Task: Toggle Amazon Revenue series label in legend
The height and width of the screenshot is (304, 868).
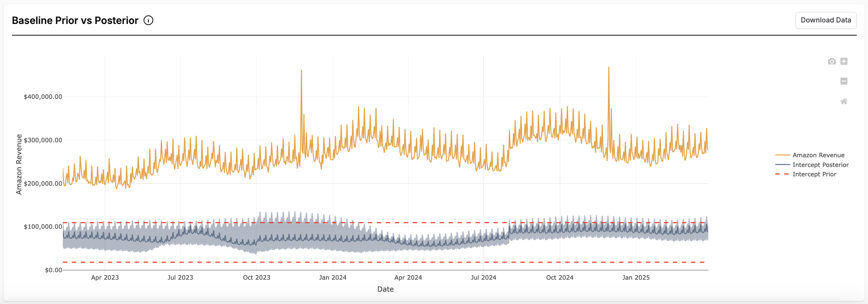Action: coord(818,155)
